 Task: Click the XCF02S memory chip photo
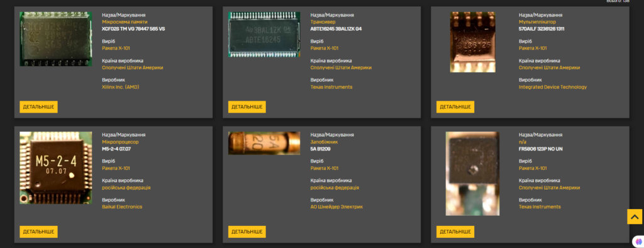pyautogui.click(x=56, y=39)
